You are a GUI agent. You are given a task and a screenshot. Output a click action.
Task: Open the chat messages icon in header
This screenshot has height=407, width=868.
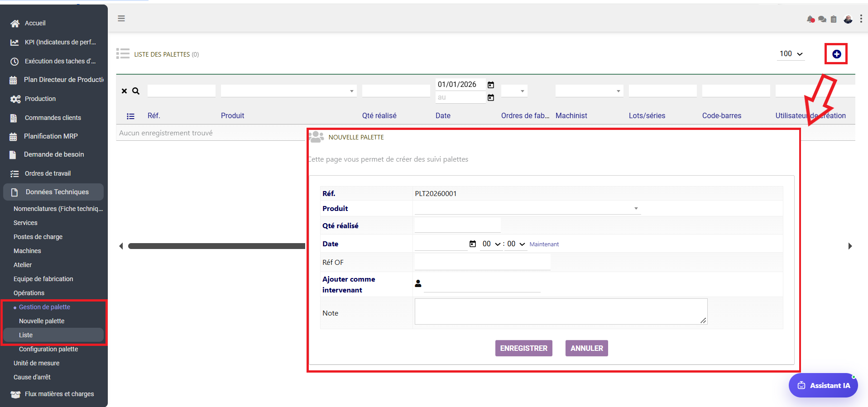822,19
